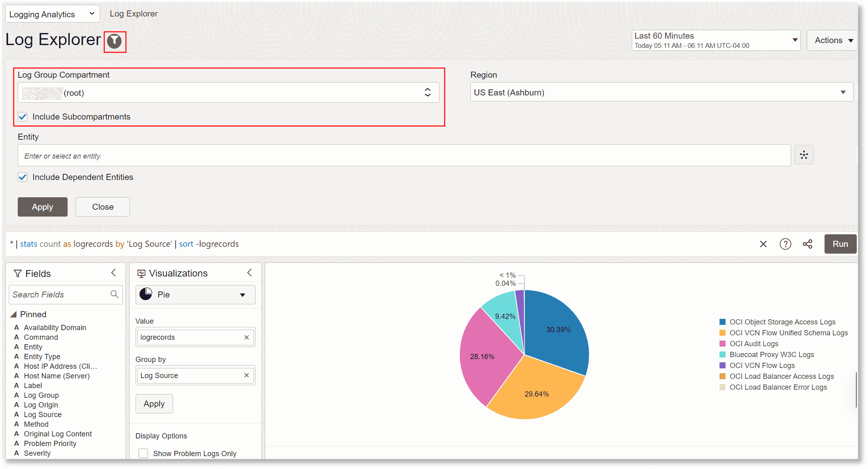The height and width of the screenshot is (469, 868).
Task: Click the filter funnel icon beside Log Explorer
Action: (115, 41)
